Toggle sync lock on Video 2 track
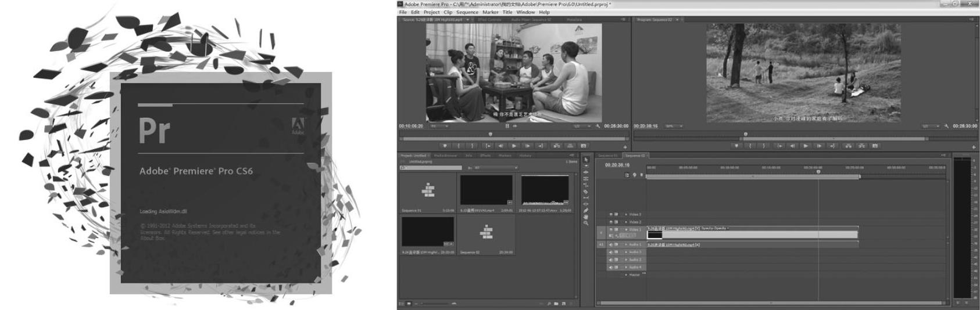 click(616, 222)
